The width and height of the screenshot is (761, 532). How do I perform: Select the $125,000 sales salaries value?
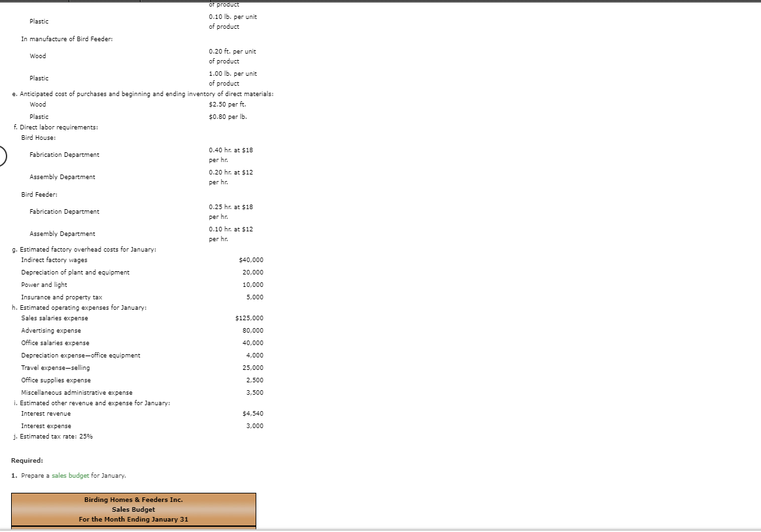point(250,318)
